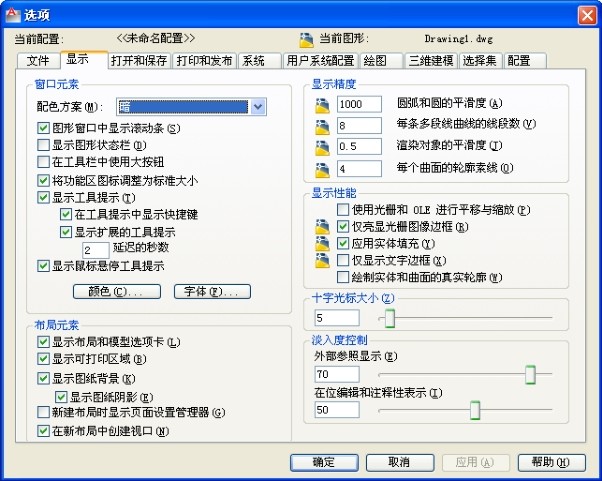Open the 配置 tab
Image resolution: width=602 pixels, height=481 pixels.
point(525,61)
